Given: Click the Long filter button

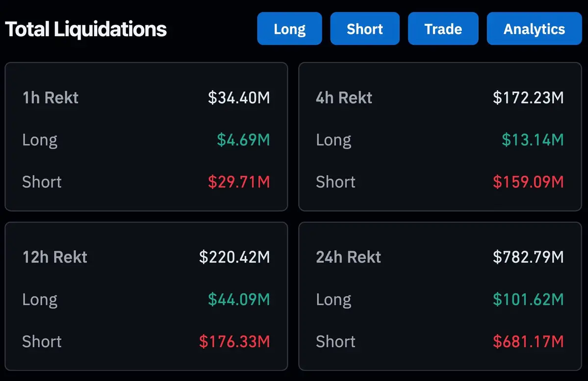Looking at the screenshot, I should (289, 28).
